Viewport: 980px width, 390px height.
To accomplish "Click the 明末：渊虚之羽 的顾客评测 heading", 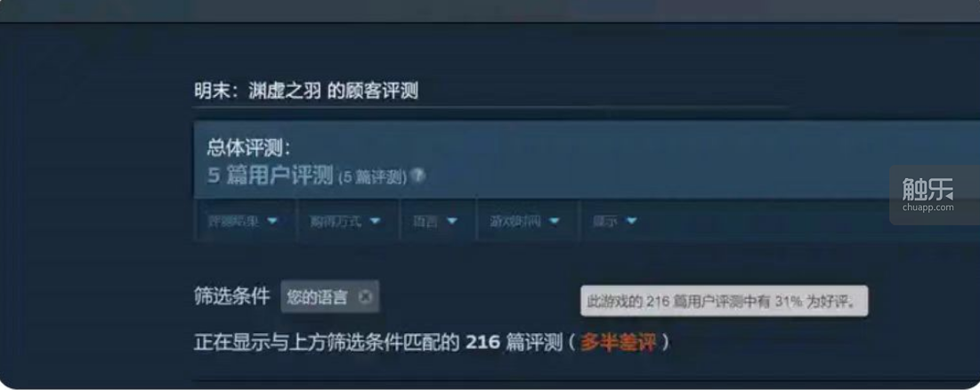I will pos(305,91).
